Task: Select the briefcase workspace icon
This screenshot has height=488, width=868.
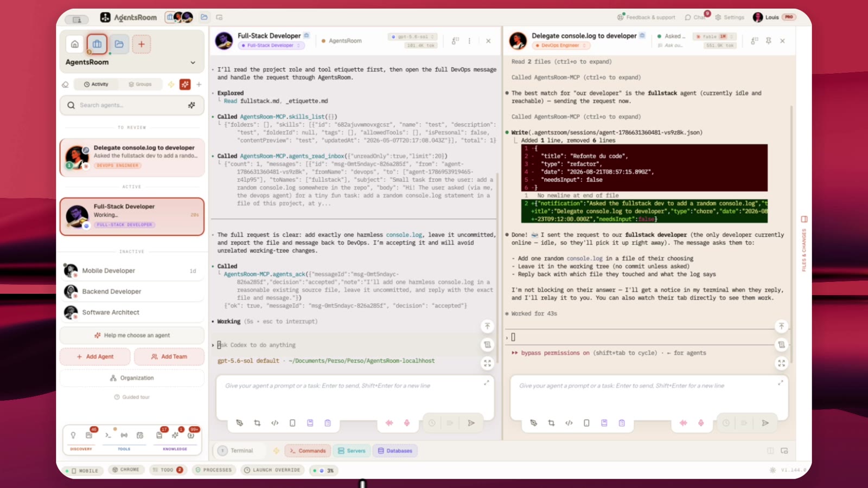Action: pyautogui.click(x=97, y=44)
